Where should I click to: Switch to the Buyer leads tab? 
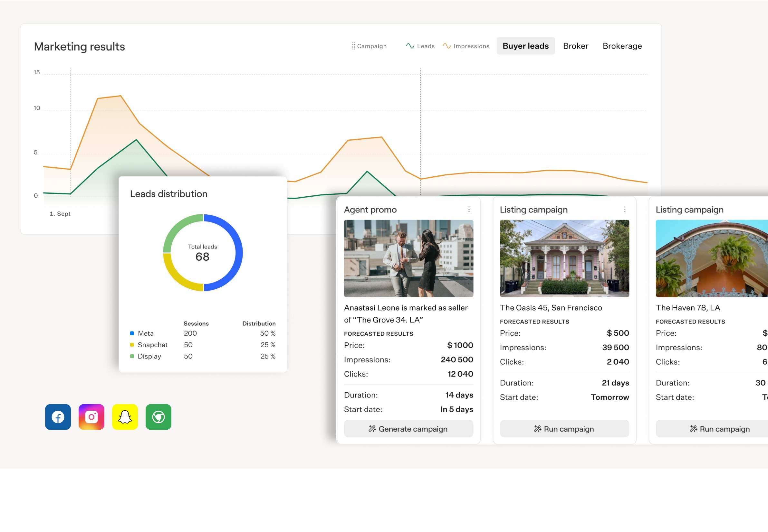click(525, 46)
